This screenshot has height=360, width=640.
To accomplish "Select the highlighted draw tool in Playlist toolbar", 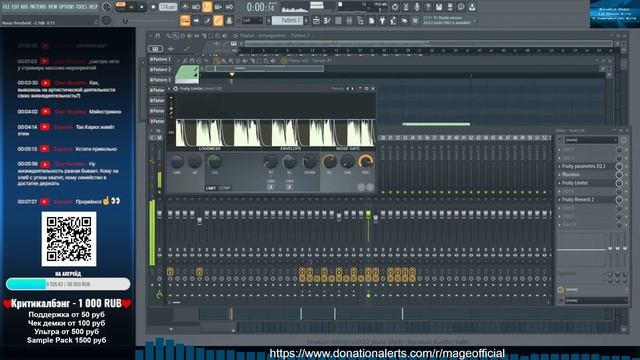I will click(x=176, y=36).
